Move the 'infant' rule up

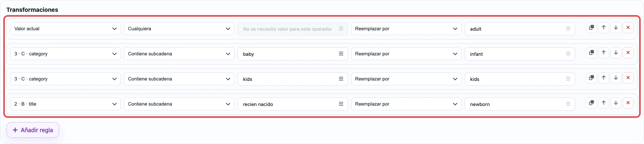click(604, 53)
